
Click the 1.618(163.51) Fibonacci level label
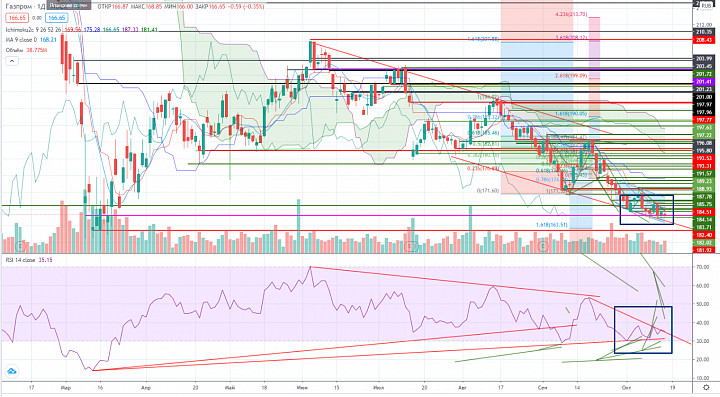pos(551,225)
